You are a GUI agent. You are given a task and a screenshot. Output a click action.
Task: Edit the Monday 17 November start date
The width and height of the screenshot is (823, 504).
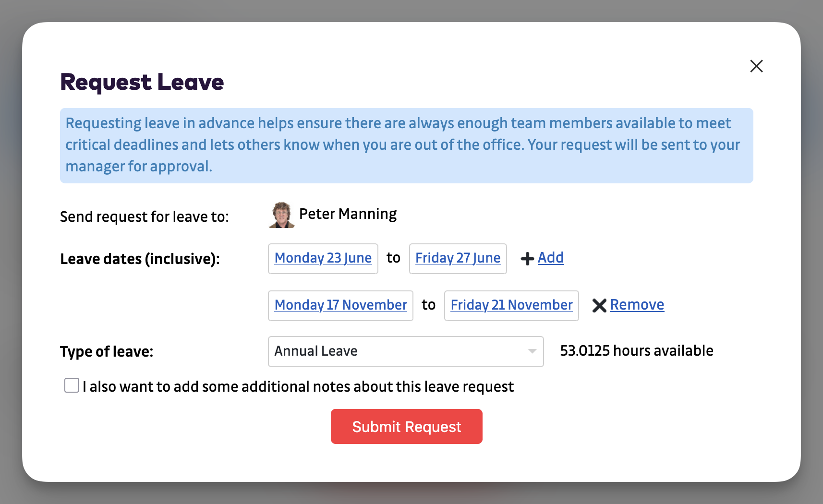point(340,305)
